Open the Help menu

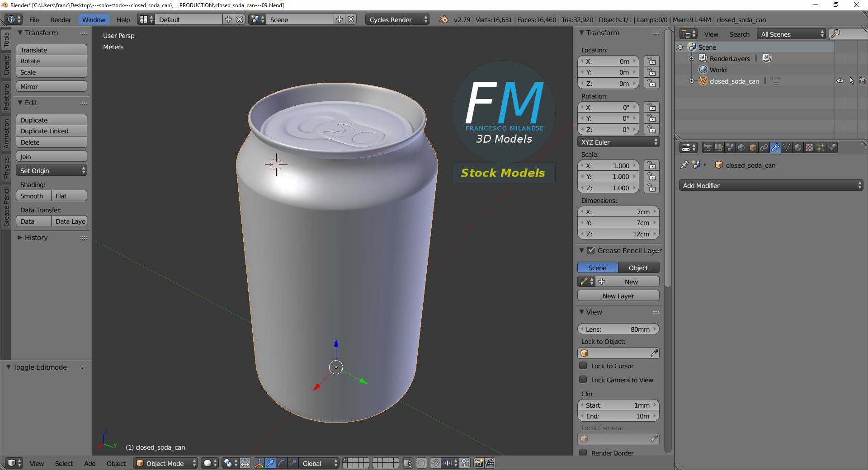coord(123,19)
